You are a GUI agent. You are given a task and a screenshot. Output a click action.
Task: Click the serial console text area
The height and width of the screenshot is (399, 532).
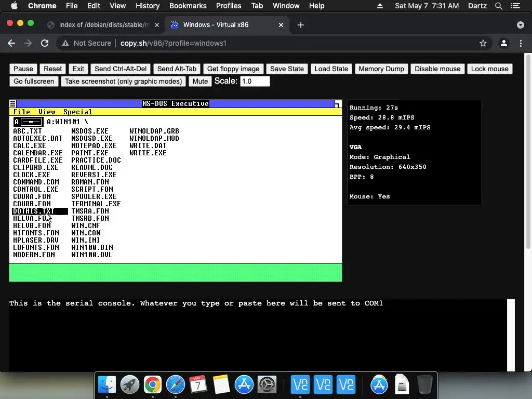[258, 335]
